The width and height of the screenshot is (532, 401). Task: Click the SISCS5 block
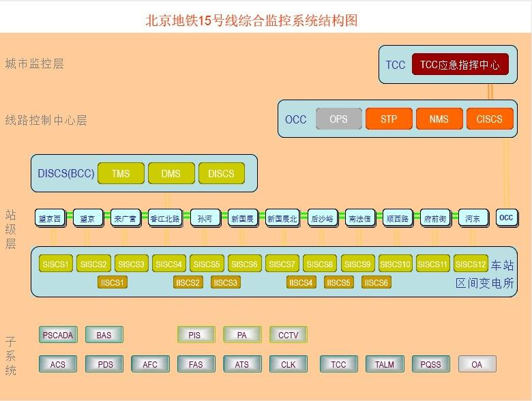207,264
